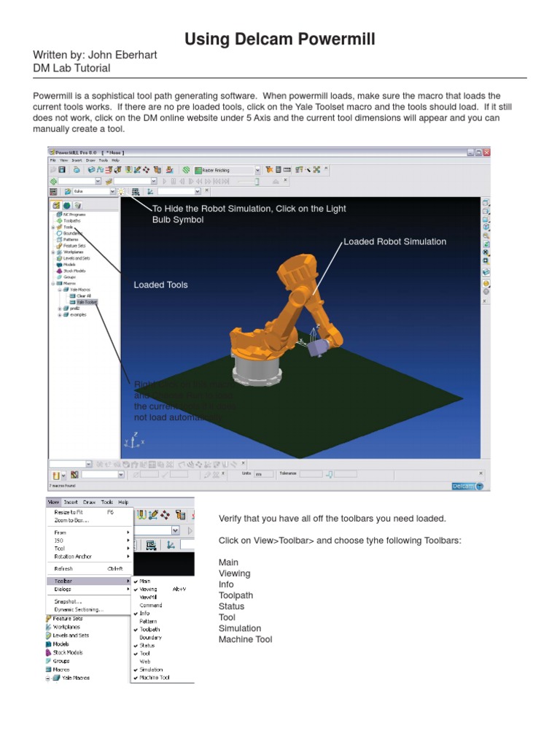Viewport: 560px width, 747px height.
Task: Open the Dialogs submenu in View menu
Action: pyautogui.click(x=90, y=589)
